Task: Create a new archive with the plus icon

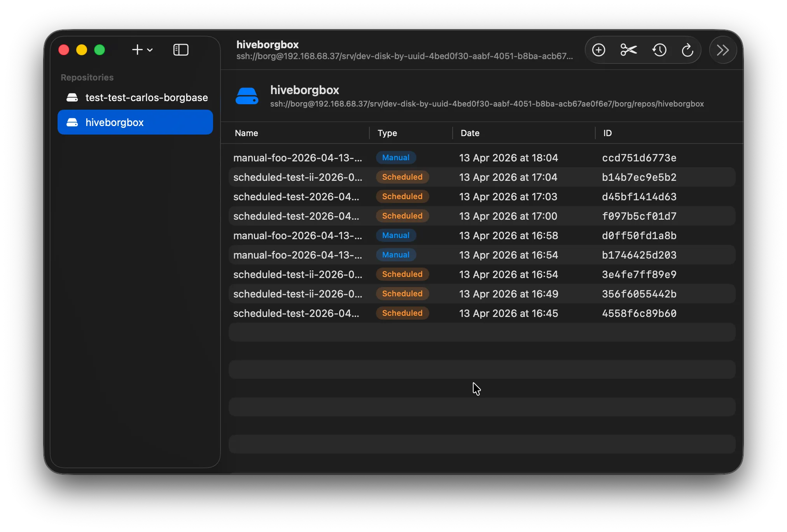Action: click(x=598, y=50)
